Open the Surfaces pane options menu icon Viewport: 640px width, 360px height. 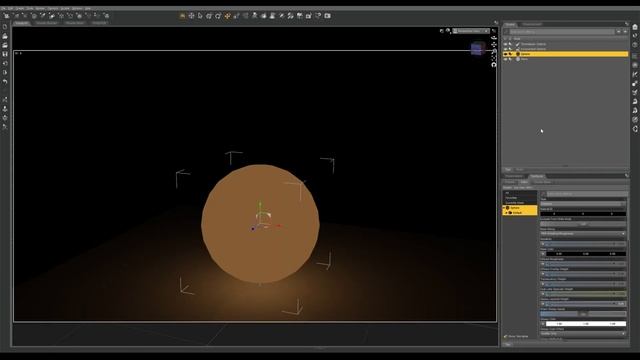click(627, 176)
